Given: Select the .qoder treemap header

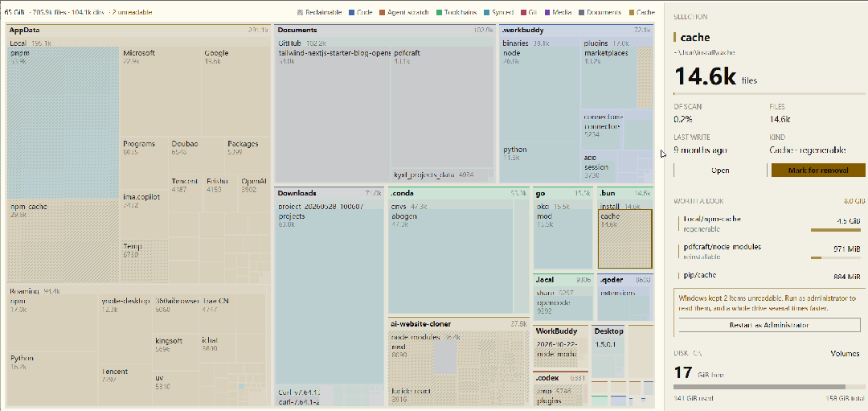Looking at the screenshot, I should pos(625,280).
